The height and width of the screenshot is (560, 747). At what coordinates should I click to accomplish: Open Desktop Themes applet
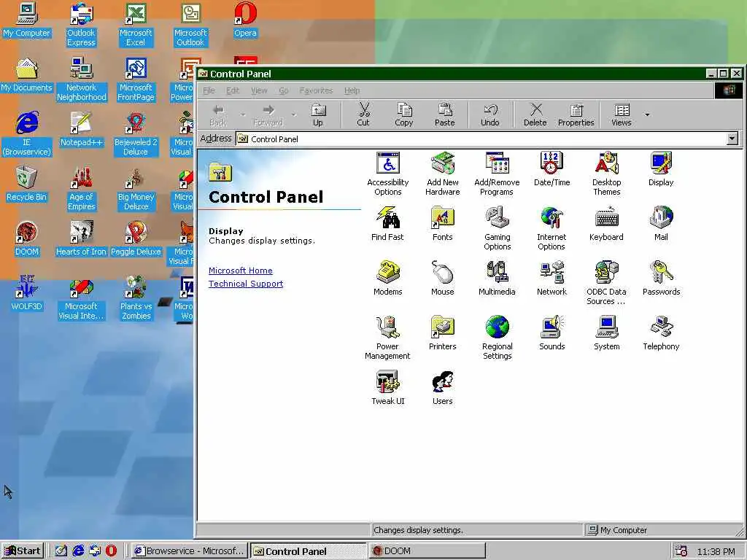[x=606, y=174]
